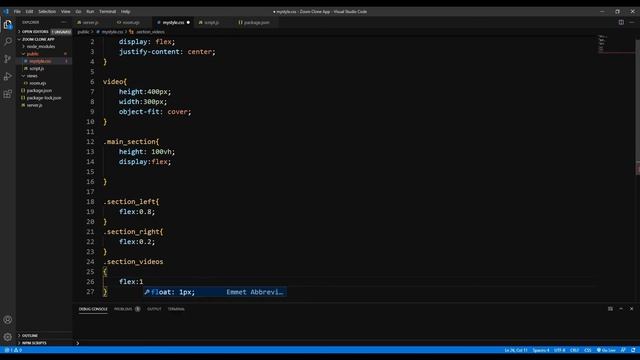
Task: Click the line and column status indicator
Action: pyautogui.click(x=516, y=350)
